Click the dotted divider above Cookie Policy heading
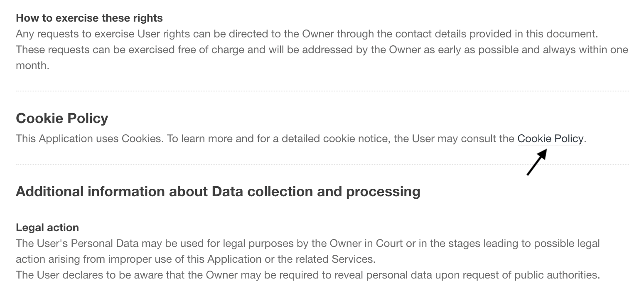The width and height of the screenshot is (644, 291). tap(322, 91)
